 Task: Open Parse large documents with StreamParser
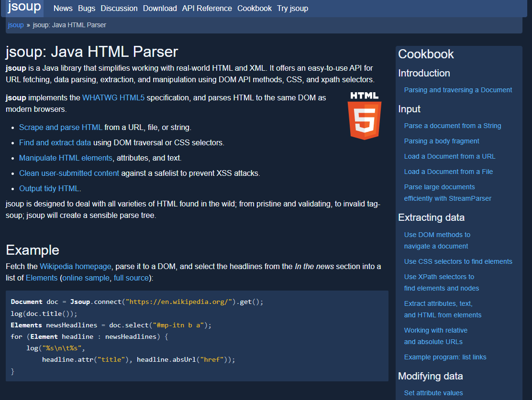click(447, 193)
